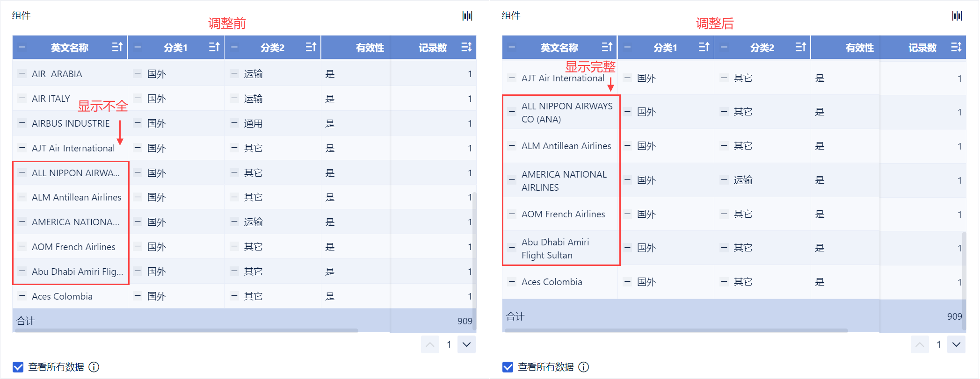Click horizontal scrollbar of right table
This screenshot has height=379, width=980.
[676, 330]
